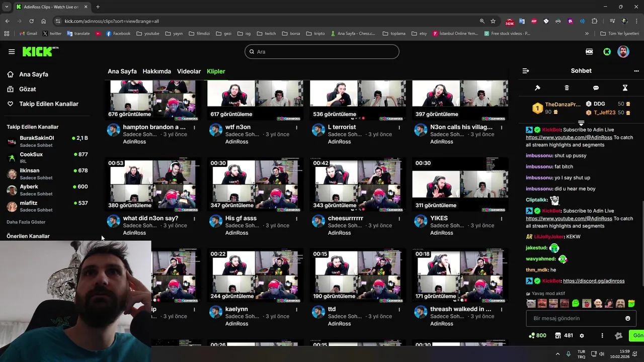Viewport: 644px width, 362px height.
Task: Open options menu for 'cheesurrrrrr' clip
Action: click(x=399, y=219)
